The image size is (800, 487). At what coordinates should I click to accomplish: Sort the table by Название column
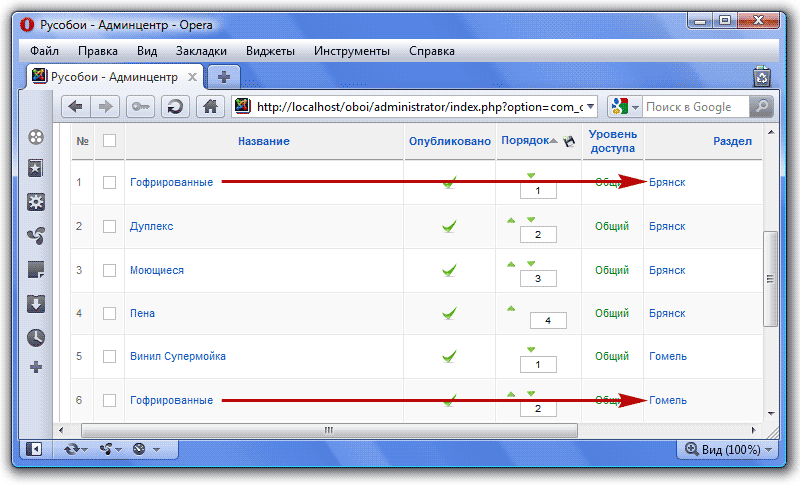tap(263, 141)
